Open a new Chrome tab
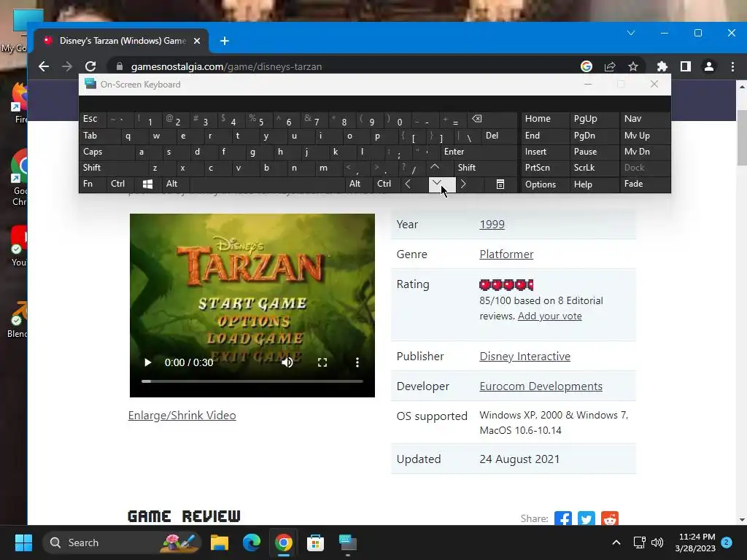747x560 pixels. (225, 41)
